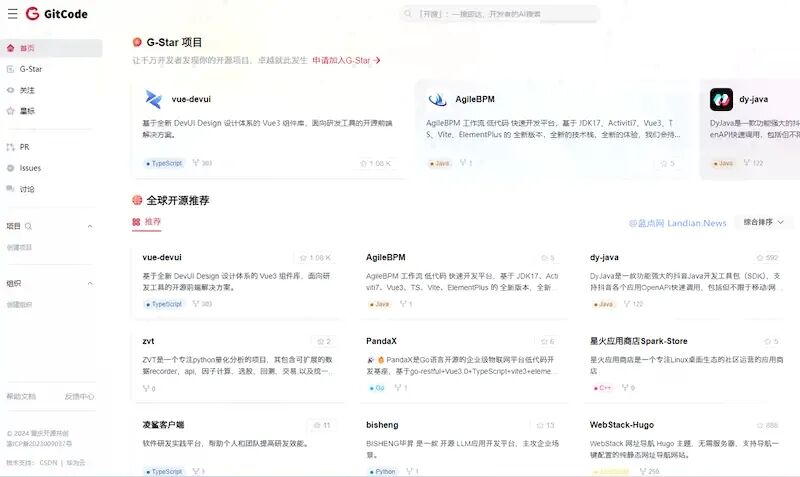Click star button on 凌鲨客户端 card
The image size is (800, 477).
[x=322, y=425]
